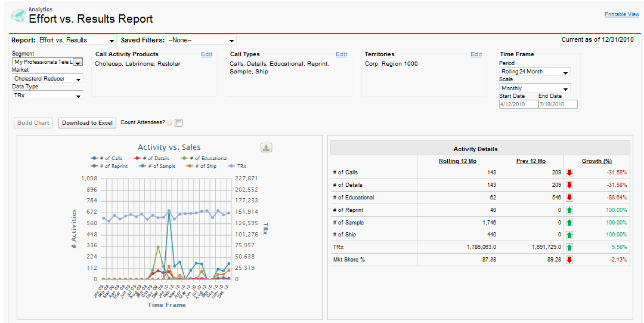644x323 pixels.
Task: Open the Printable View link
Action: [x=621, y=14]
